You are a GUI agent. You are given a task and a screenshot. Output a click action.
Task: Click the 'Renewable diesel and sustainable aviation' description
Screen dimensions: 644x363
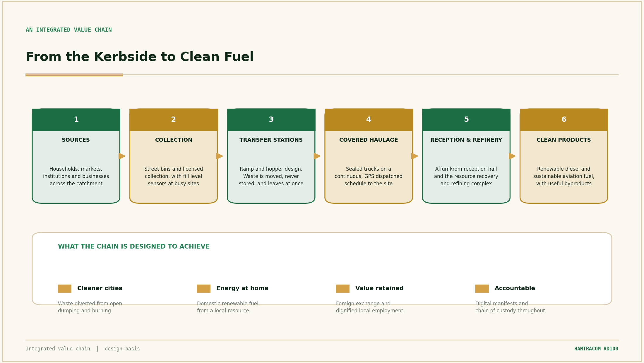[564, 177]
